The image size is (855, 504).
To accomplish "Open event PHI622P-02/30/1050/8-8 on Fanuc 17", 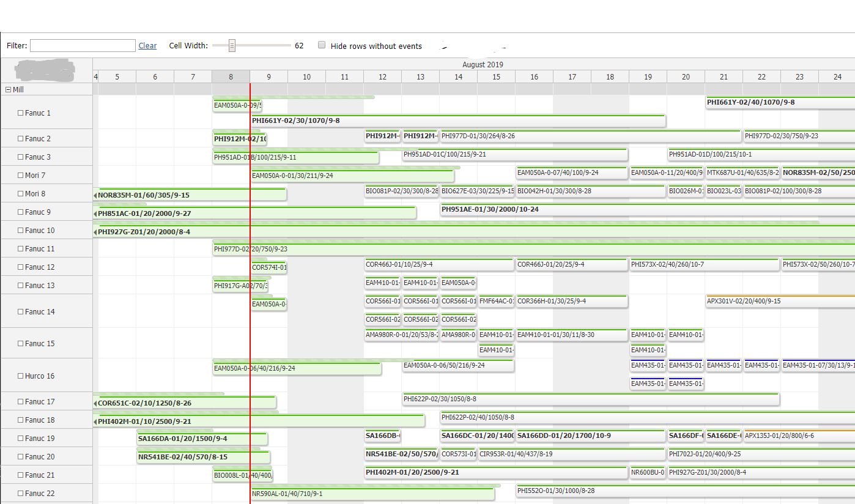I will pyautogui.click(x=591, y=399).
